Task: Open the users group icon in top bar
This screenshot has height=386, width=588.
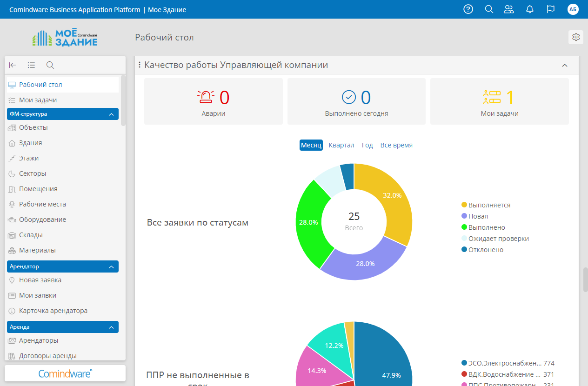Action: pyautogui.click(x=509, y=9)
